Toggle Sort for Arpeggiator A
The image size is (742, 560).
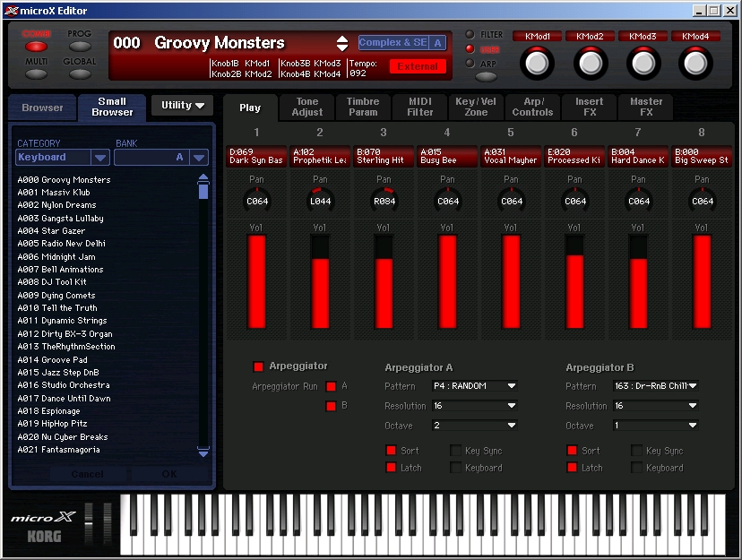(x=391, y=451)
